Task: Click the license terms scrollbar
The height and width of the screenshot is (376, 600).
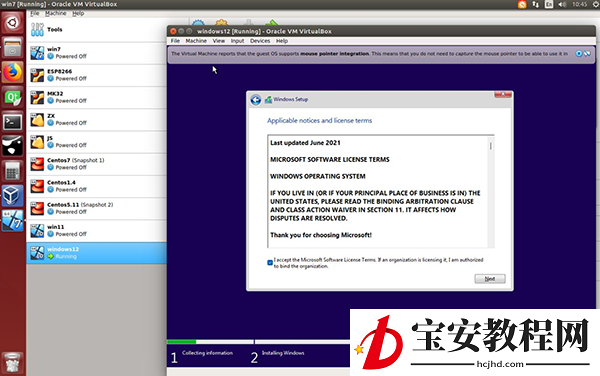Action: tap(491, 146)
